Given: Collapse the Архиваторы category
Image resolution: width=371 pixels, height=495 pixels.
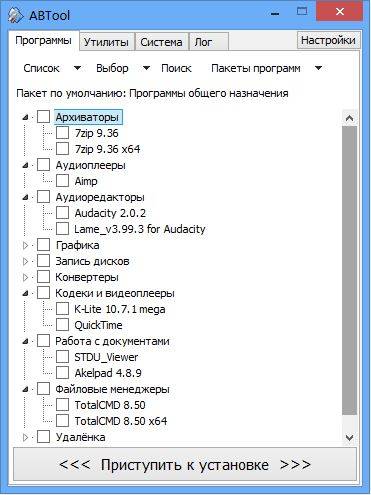Looking at the screenshot, I should 25,117.
